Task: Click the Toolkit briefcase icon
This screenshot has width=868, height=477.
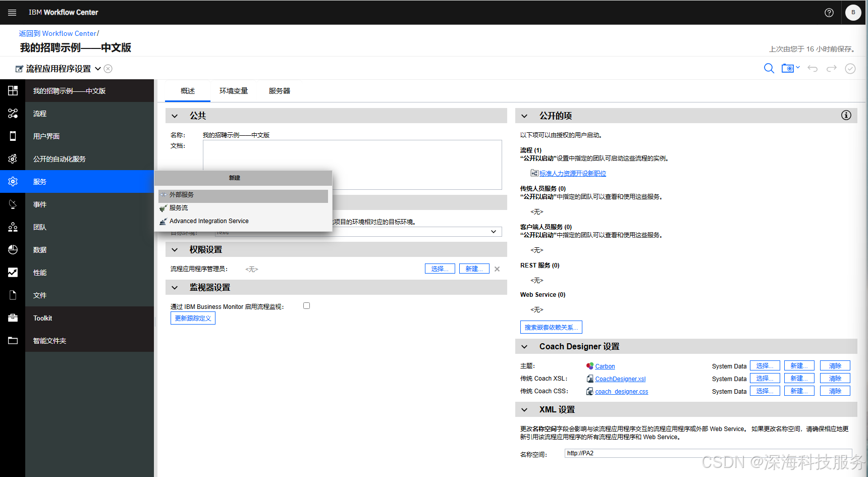Action: click(x=13, y=318)
